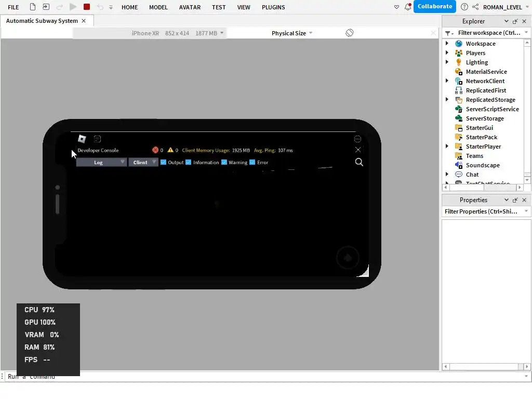The height and width of the screenshot is (399, 532).
Task: Undock the Properties panel with the pop-out icon
Action: [515, 200]
